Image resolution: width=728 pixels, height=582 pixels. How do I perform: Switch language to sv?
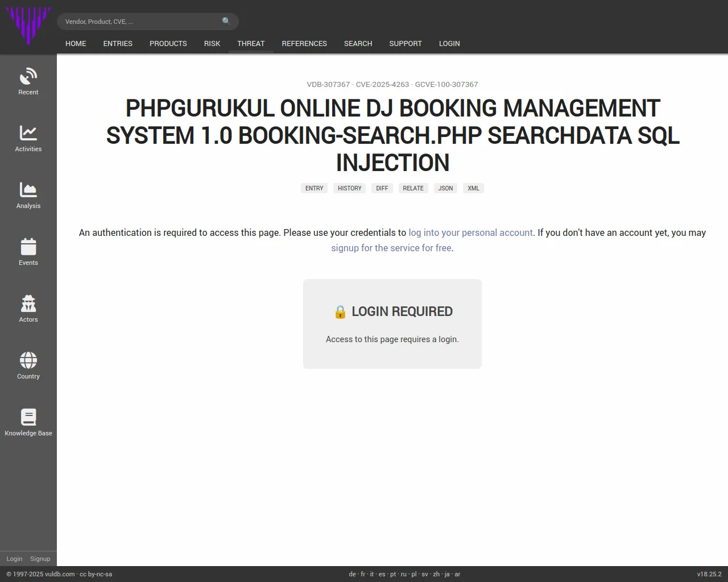click(425, 574)
